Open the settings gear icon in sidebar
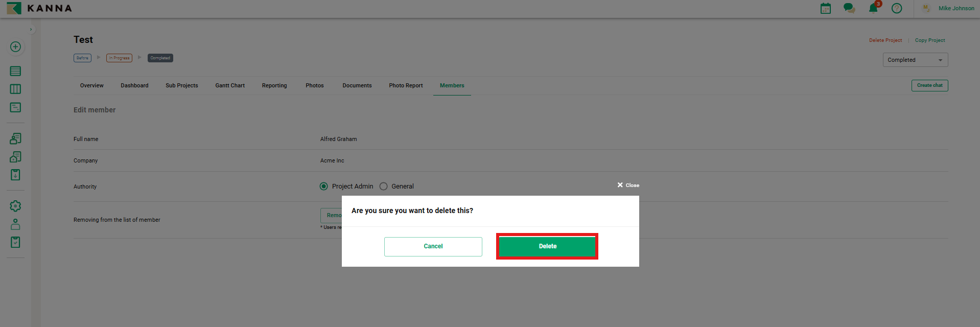 click(x=15, y=206)
